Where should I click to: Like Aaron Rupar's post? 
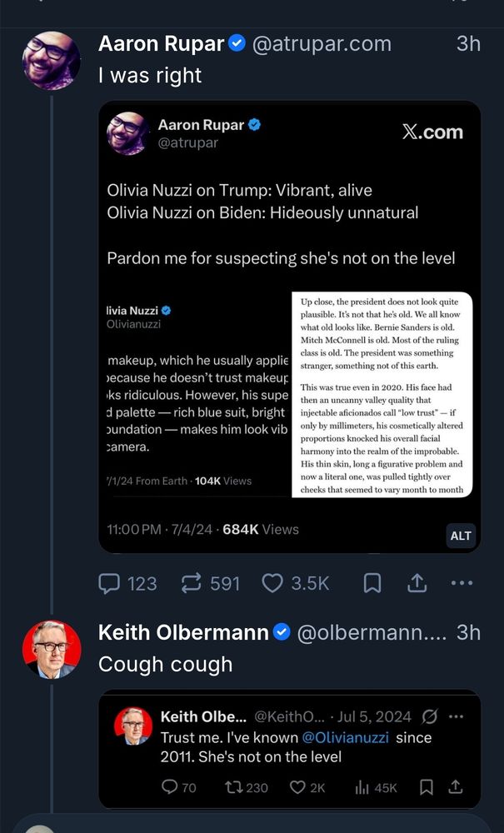click(x=272, y=584)
